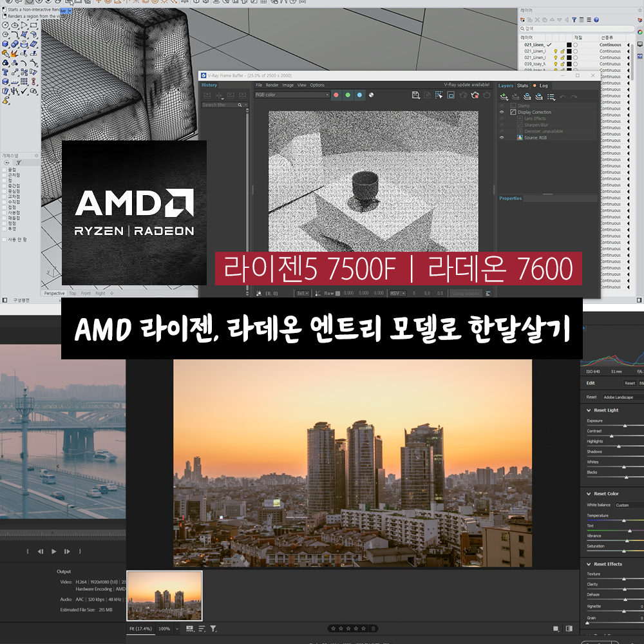Enable the 사용 안 함 osnap checkbox
644x644 pixels.
click(4, 240)
